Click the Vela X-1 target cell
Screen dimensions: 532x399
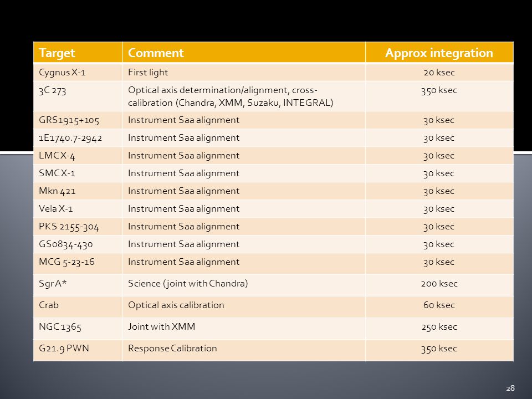pyautogui.click(x=78, y=209)
